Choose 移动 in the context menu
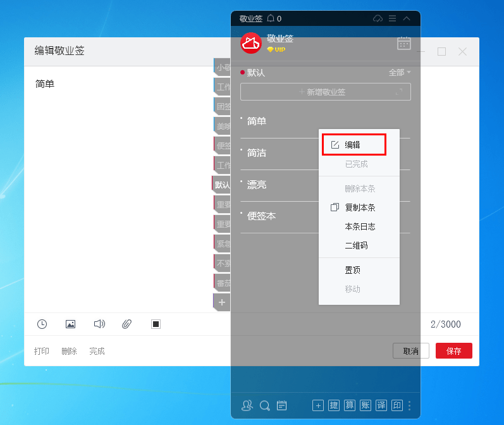This screenshot has height=425, width=504. click(352, 288)
